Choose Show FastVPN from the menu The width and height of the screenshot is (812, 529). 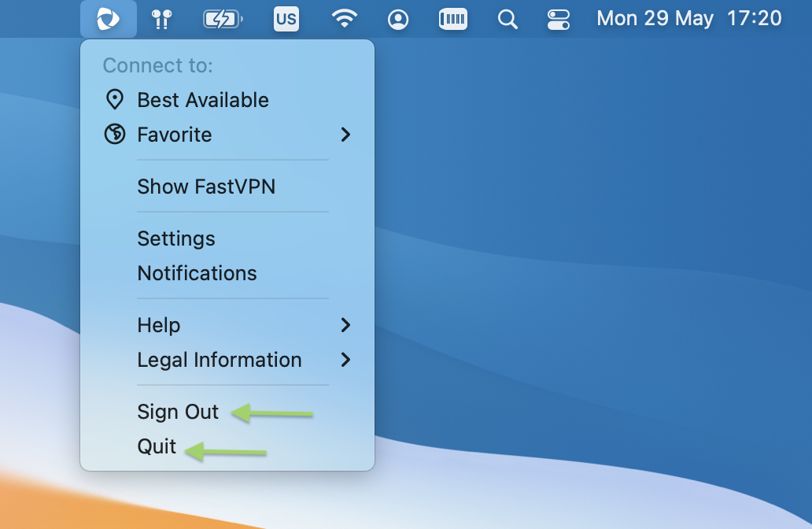tap(206, 187)
